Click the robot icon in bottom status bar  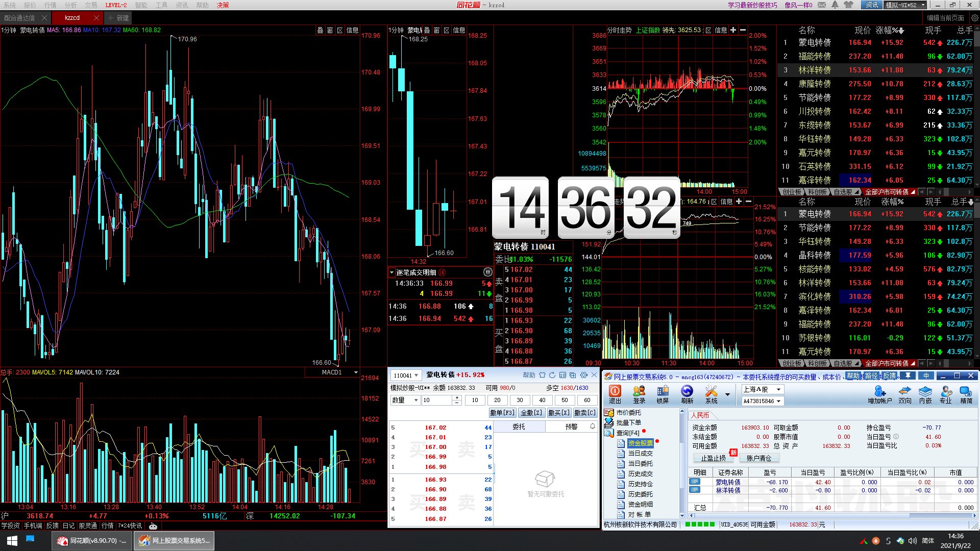tap(153, 526)
